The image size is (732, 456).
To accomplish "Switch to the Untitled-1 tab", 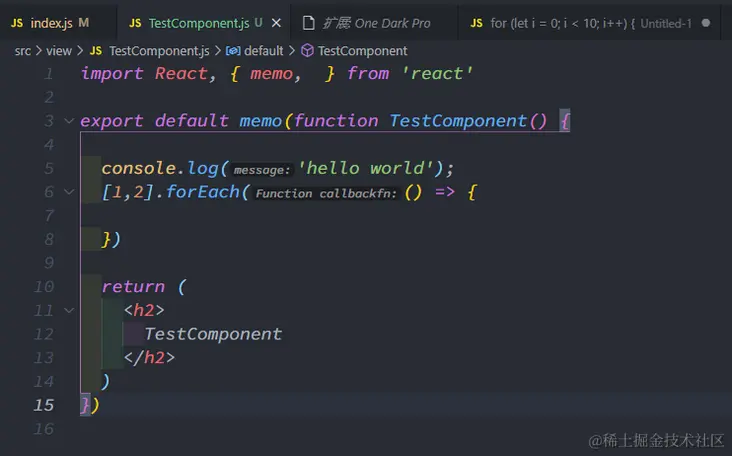I will click(589, 23).
